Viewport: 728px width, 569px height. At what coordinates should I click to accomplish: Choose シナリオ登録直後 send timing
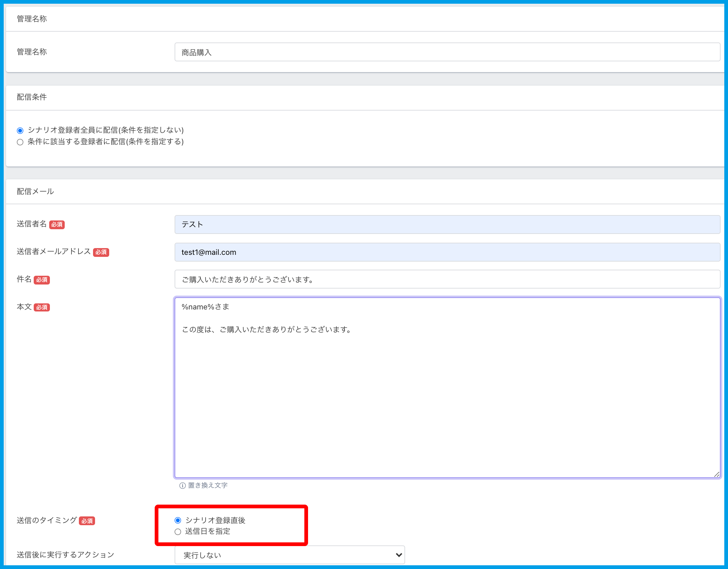pos(178,520)
